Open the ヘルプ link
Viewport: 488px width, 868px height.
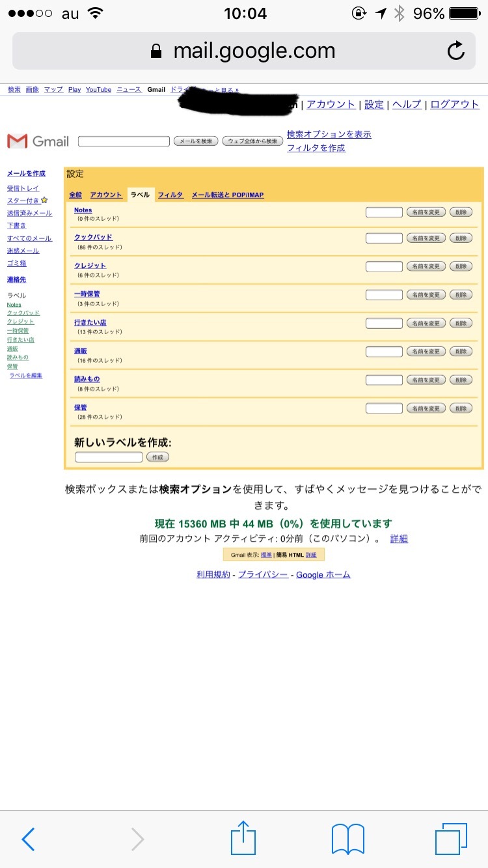tap(407, 104)
